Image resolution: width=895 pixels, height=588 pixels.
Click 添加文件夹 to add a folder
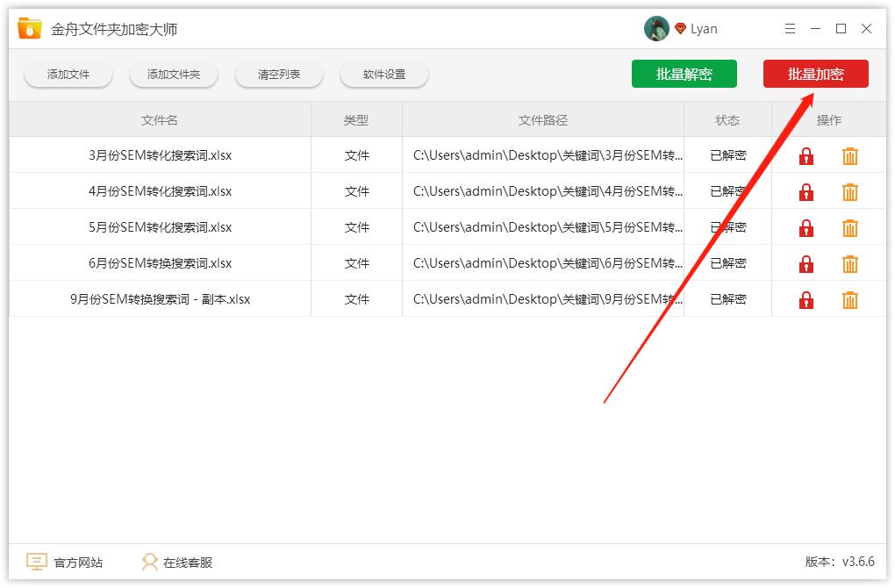[173, 74]
